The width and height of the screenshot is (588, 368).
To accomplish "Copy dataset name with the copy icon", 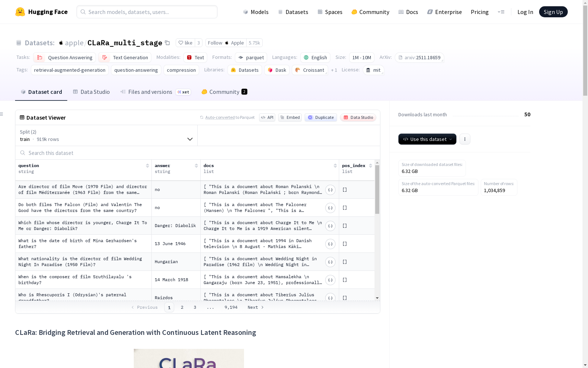I will pyautogui.click(x=167, y=43).
